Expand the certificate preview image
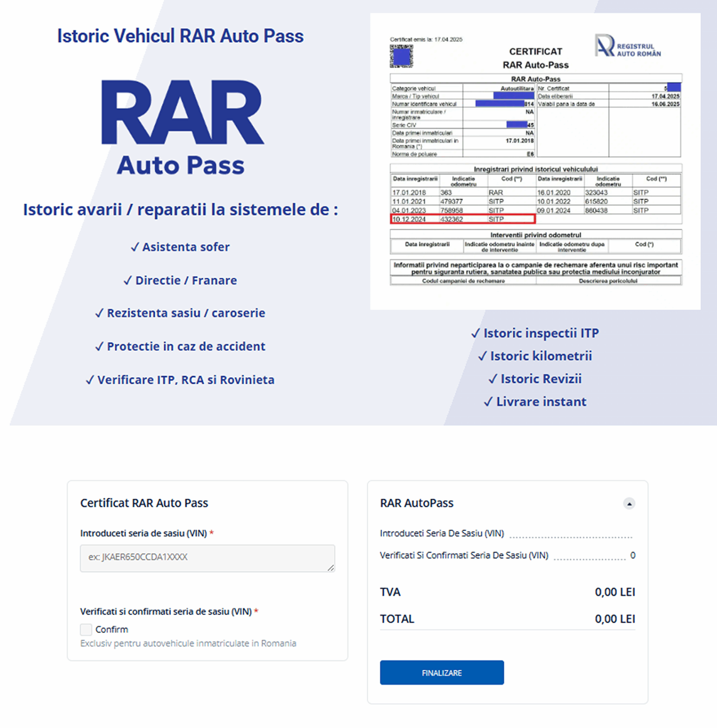This screenshot has width=717, height=728. tap(535, 161)
